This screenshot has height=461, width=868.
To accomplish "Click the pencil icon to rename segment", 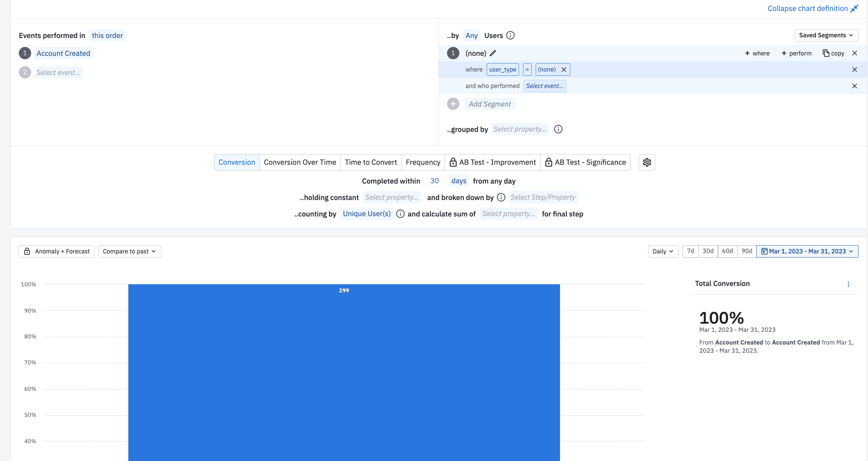I will [493, 53].
